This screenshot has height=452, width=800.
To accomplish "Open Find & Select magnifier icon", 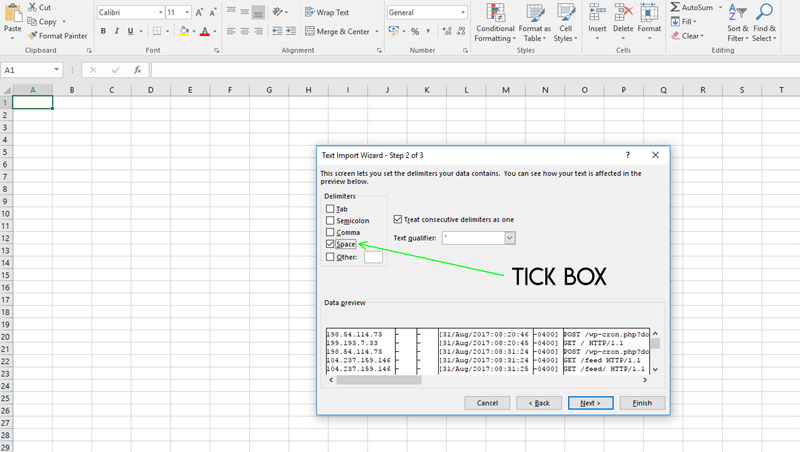I will point(763,12).
